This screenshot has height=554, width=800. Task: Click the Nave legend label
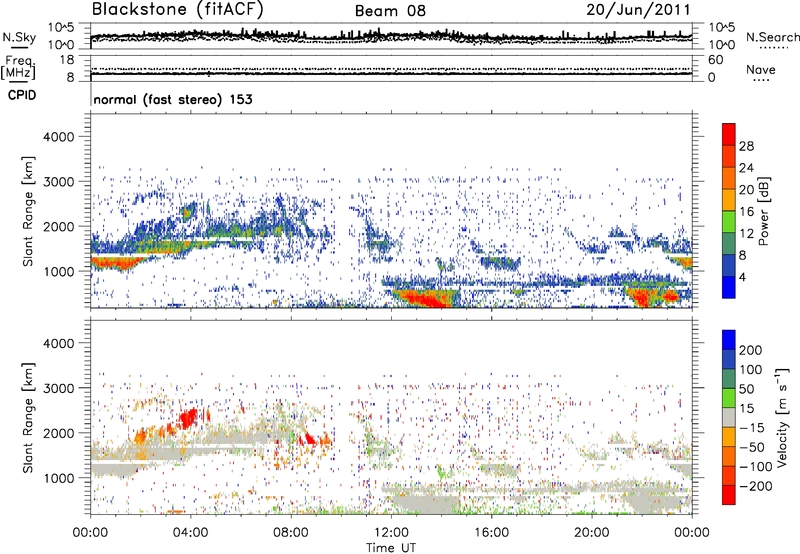(x=761, y=70)
